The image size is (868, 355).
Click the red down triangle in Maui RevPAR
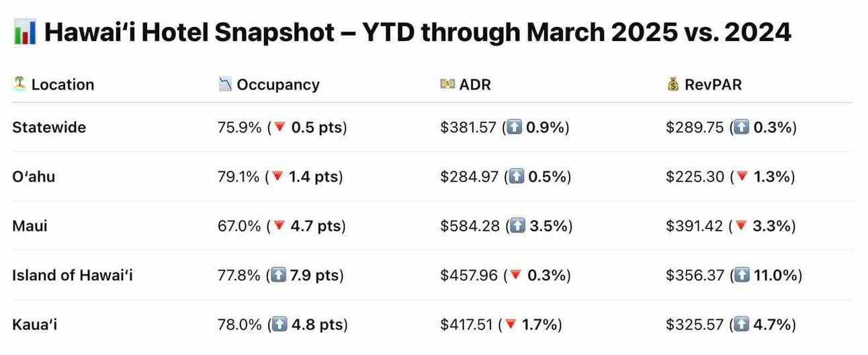tap(741, 227)
